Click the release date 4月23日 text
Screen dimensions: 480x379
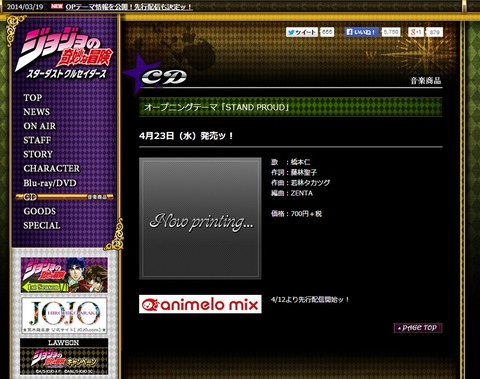pos(186,136)
